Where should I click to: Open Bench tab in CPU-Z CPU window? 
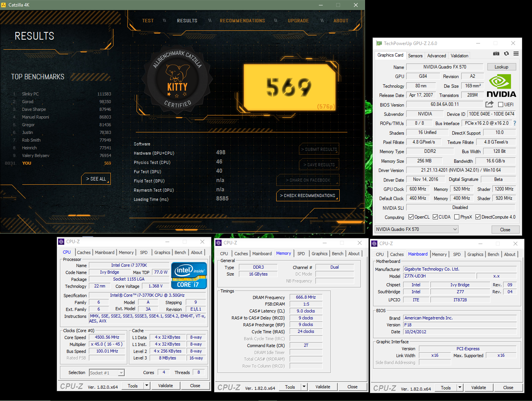[180, 252]
